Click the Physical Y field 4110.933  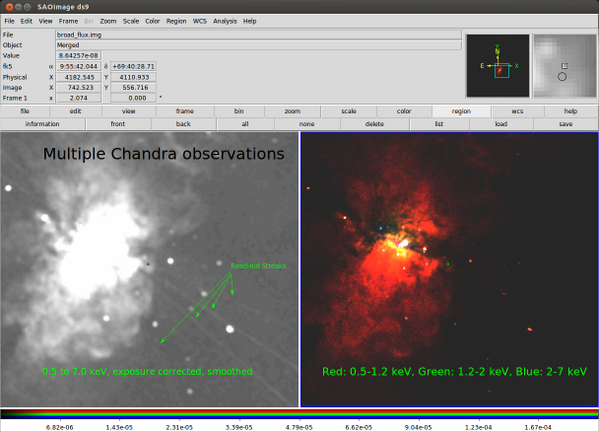tap(133, 77)
